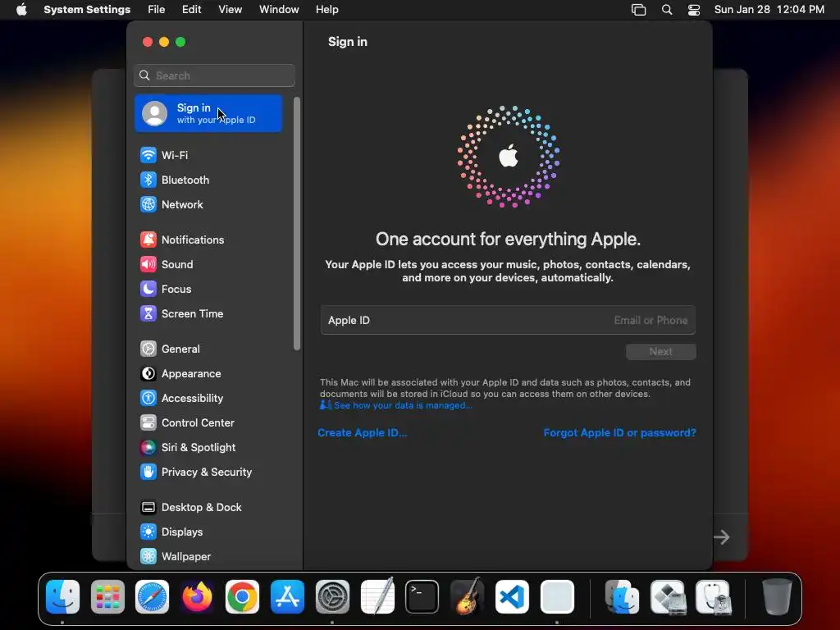Click the date and time in menu bar
The height and width of the screenshot is (630, 840).
pos(769,10)
